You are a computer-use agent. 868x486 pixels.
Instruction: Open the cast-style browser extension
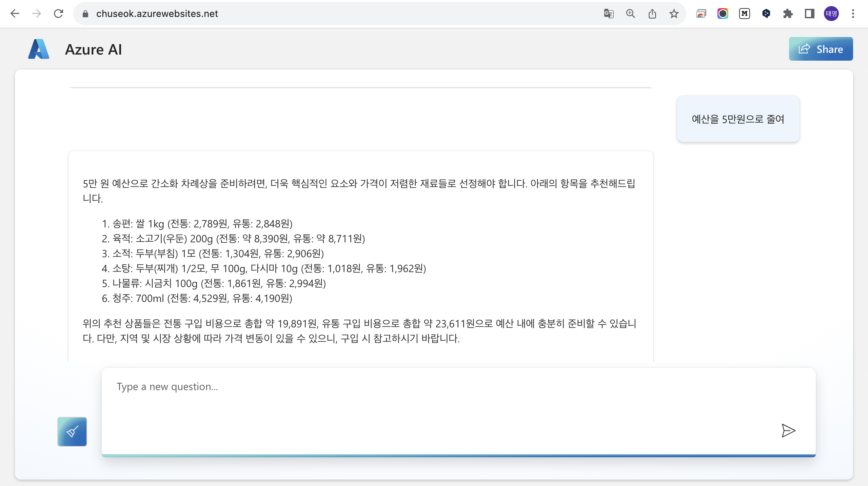[701, 14]
